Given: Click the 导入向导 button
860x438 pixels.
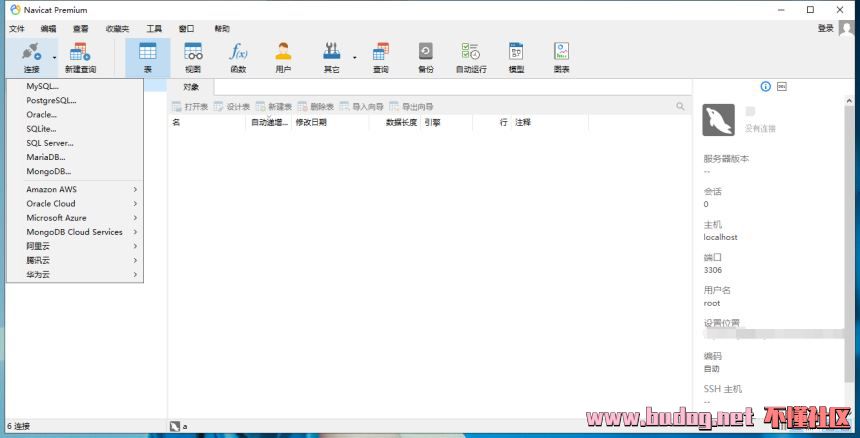Looking at the screenshot, I should (x=361, y=106).
